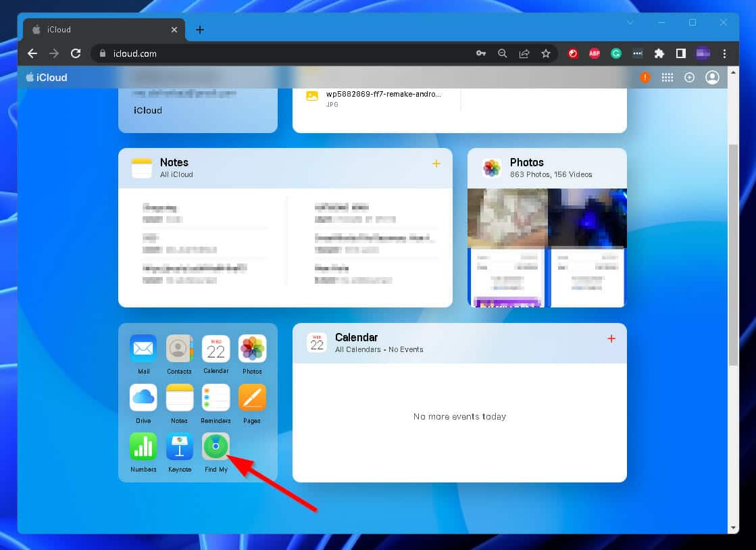Click the browser forward arrow

(x=54, y=53)
